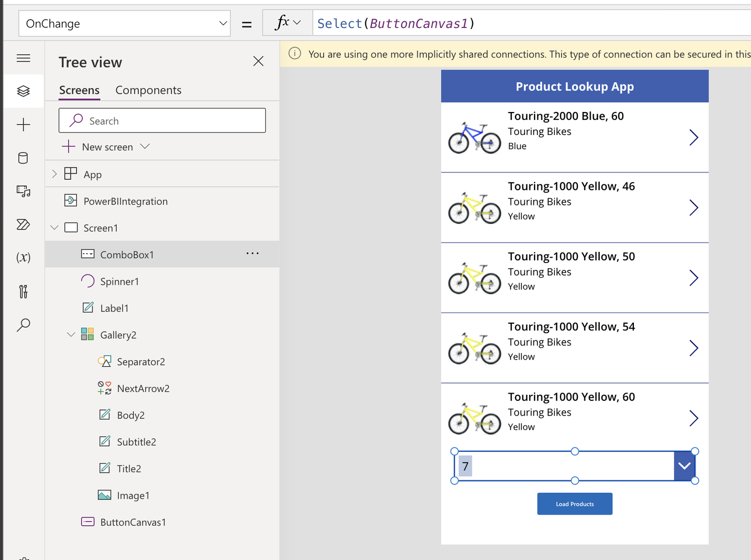This screenshot has width=751, height=560.
Task: Open the Insert plus icon in sidebar
Action: [24, 124]
